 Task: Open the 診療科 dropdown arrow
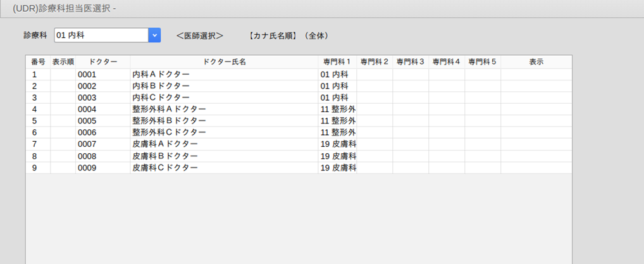[x=154, y=35]
